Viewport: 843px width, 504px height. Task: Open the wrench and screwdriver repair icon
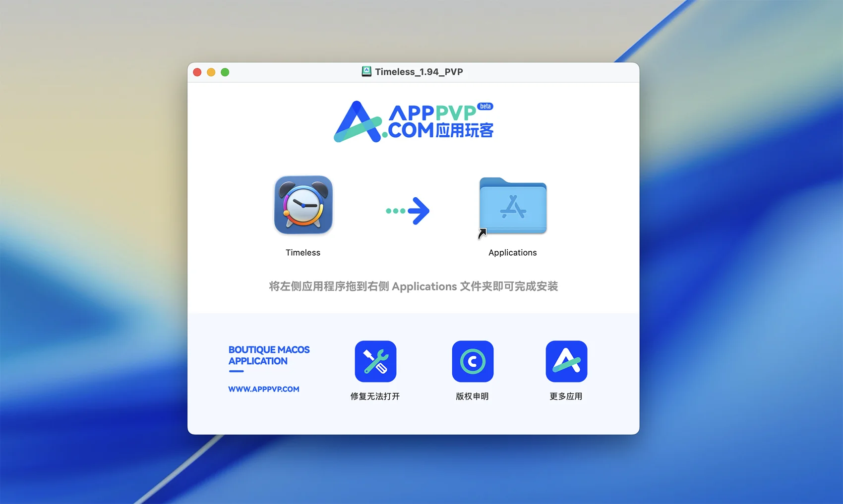(375, 361)
